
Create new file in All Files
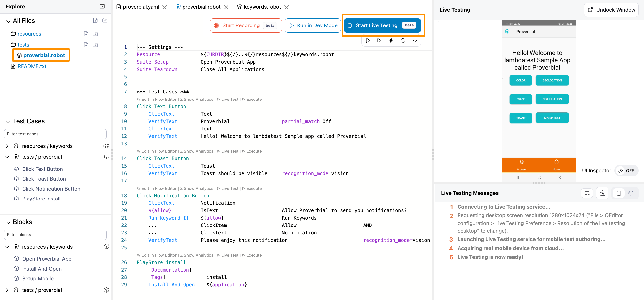coord(95,21)
